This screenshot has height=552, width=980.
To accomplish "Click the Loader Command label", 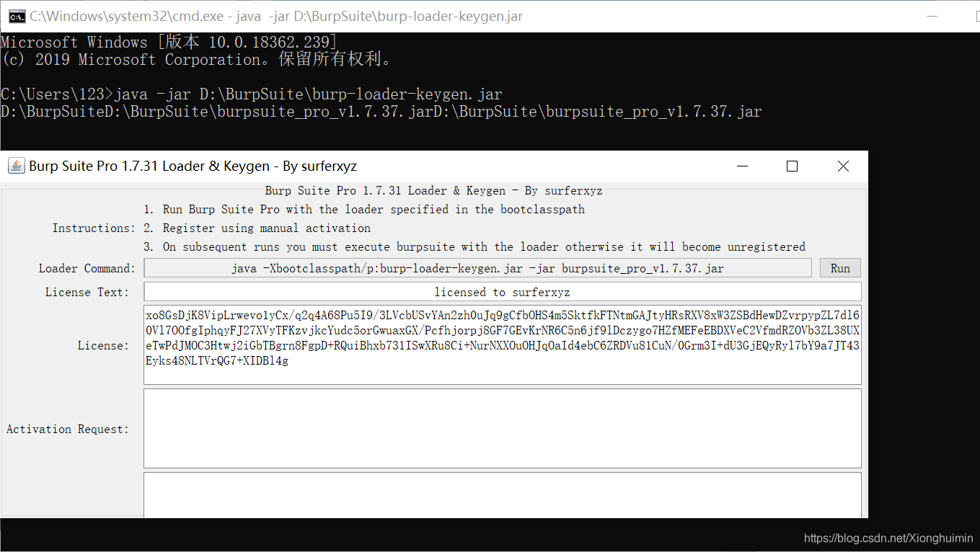I will pos(87,268).
